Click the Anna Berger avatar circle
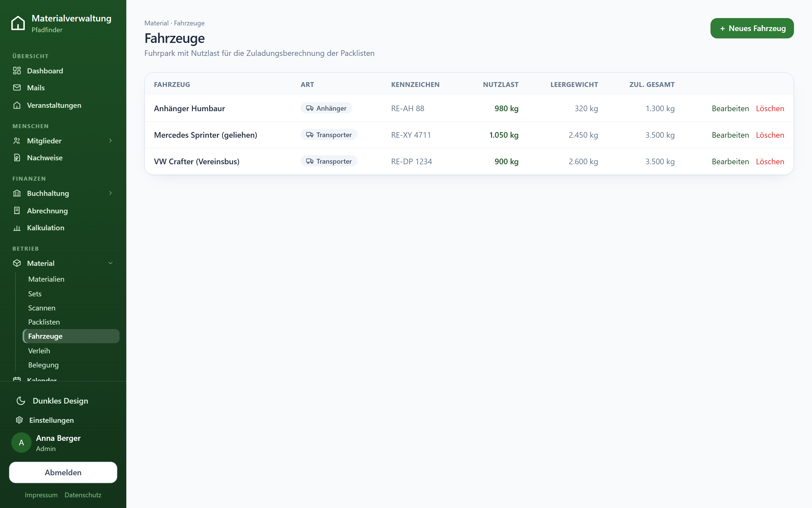 point(21,443)
